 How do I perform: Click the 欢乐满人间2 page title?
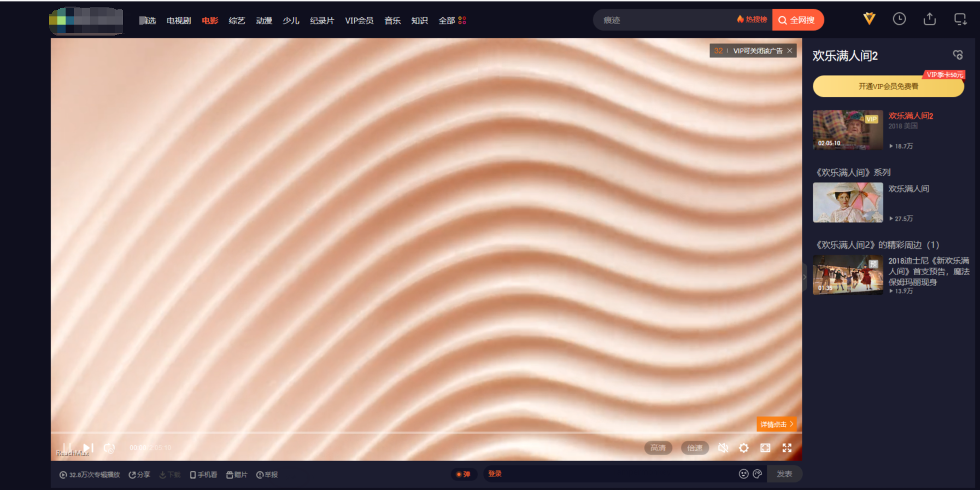click(x=845, y=56)
